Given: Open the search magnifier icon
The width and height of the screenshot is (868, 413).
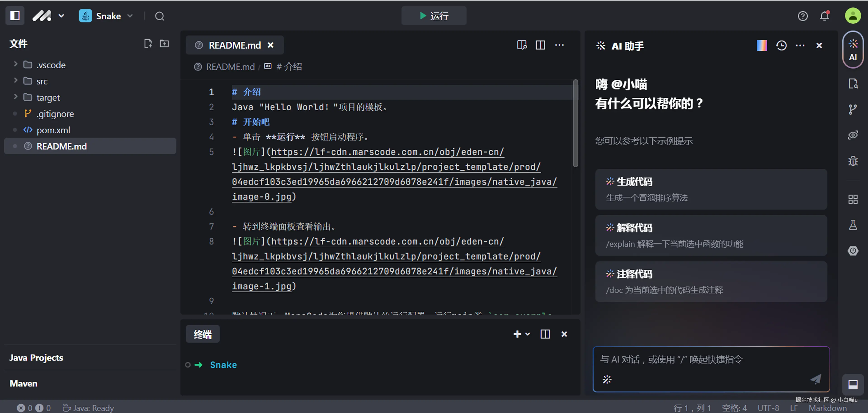Looking at the screenshot, I should coord(159,16).
